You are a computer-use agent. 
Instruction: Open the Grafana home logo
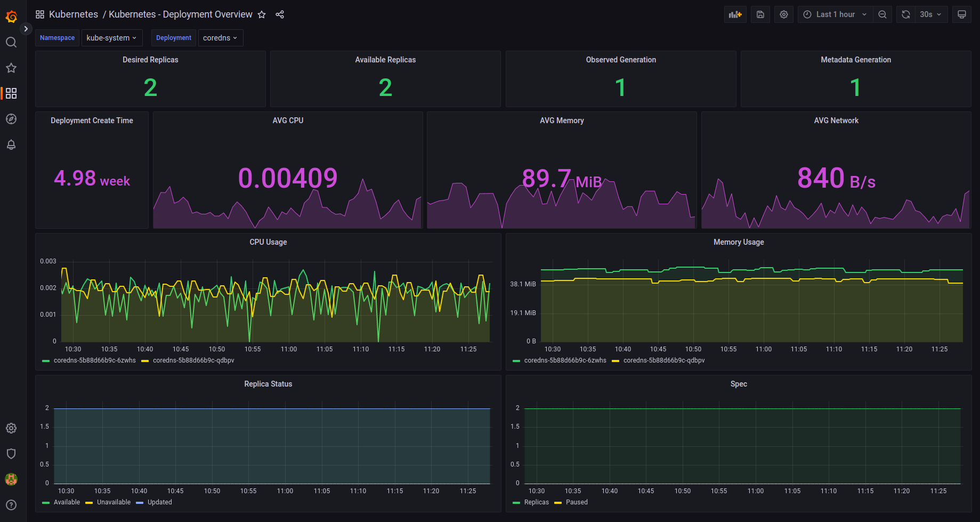click(11, 17)
